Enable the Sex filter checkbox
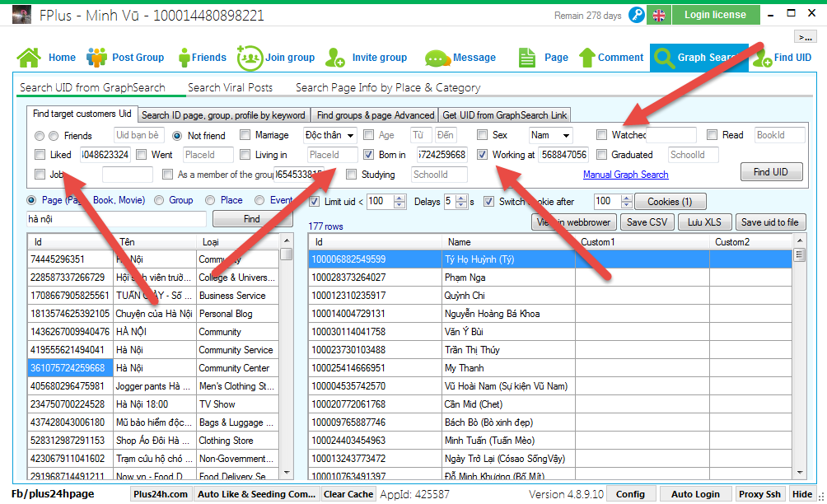The image size is (827, 504). click(482, 135)
